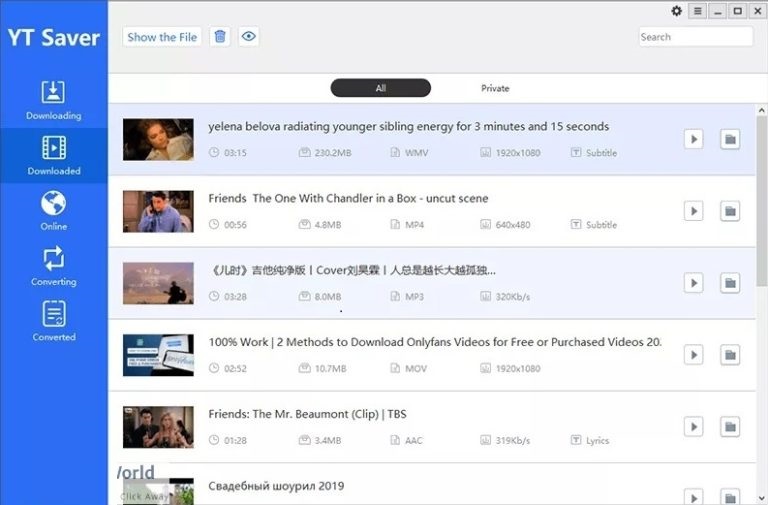
Task: Click the Mr. Beaumont clip thumbnail
Action: pyautogui.click(x=158, y=427)
